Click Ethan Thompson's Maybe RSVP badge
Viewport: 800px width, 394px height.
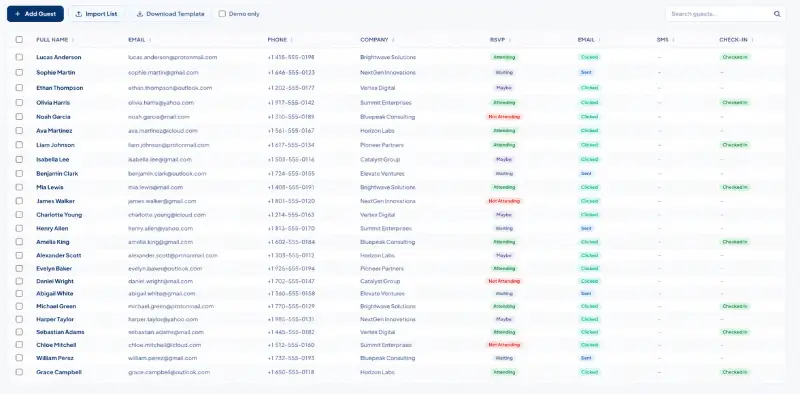pos(504,88)
